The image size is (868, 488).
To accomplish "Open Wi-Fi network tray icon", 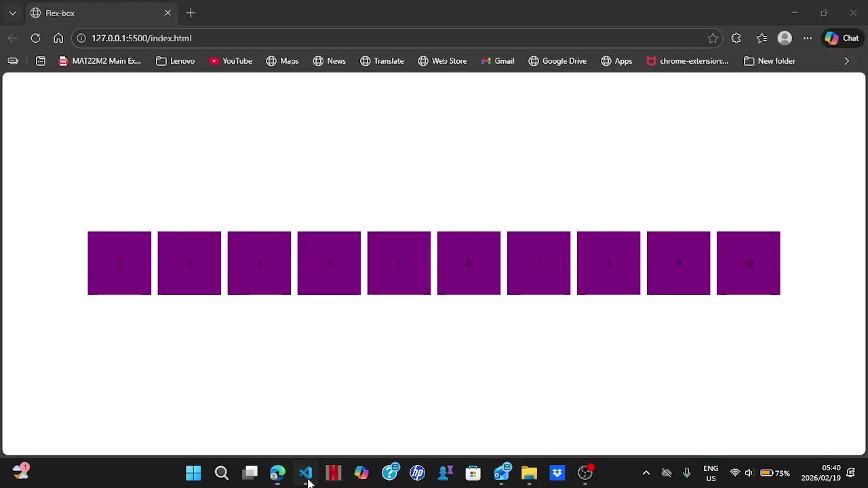I will click(734, 473).
